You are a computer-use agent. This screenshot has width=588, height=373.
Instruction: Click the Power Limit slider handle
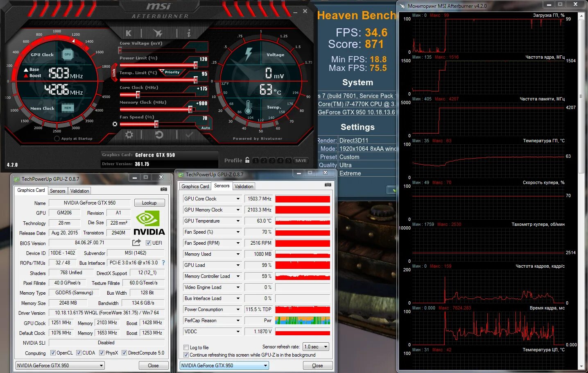point(196,65)
